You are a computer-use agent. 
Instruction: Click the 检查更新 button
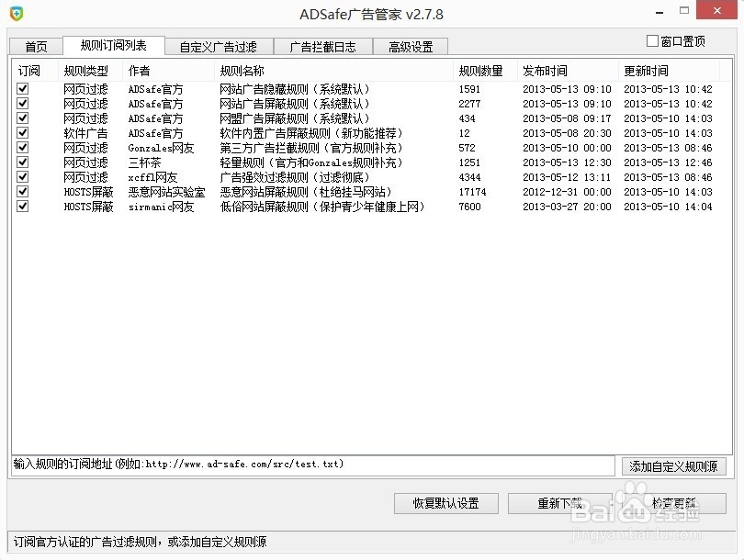tap(674, 503)
